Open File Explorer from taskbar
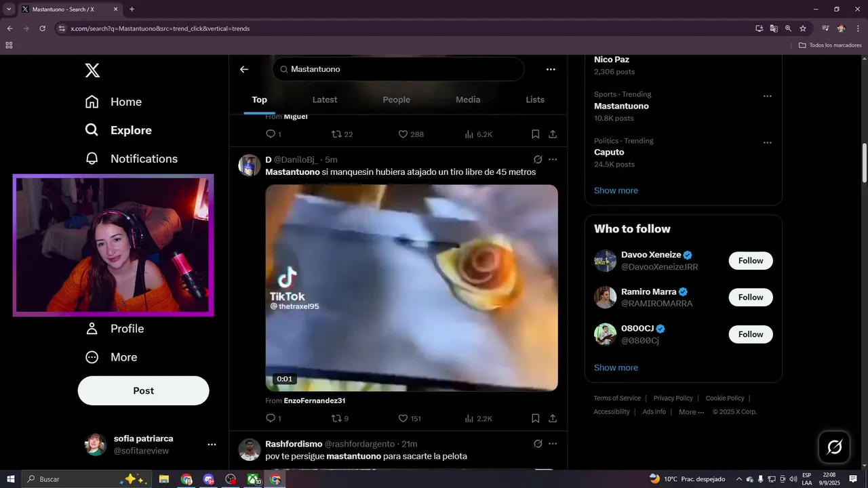Screen dimensions: 868x488 point(164,479)
